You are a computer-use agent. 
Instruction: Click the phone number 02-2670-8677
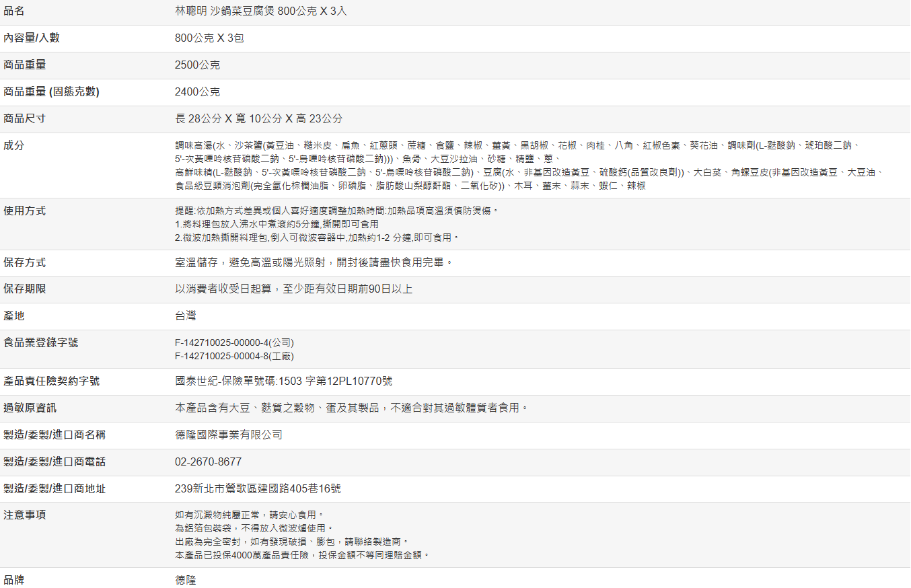208,462
